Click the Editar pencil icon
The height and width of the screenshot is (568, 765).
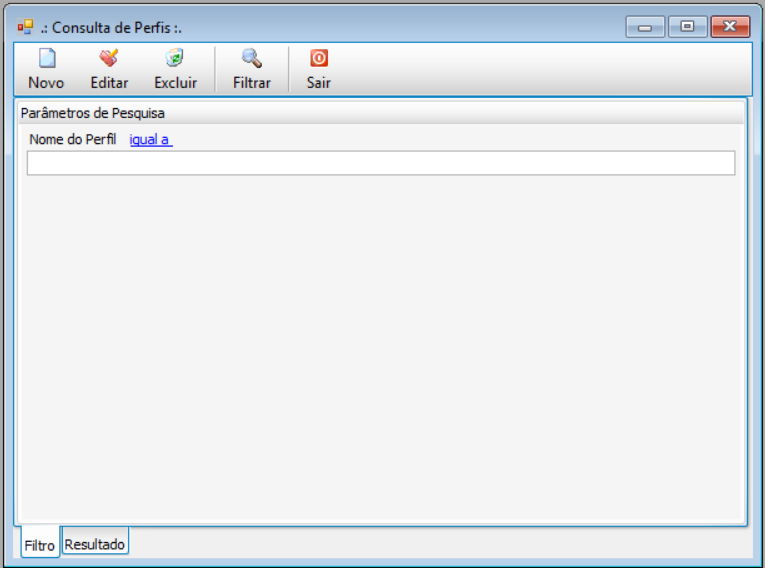click(x=109, y=58)
